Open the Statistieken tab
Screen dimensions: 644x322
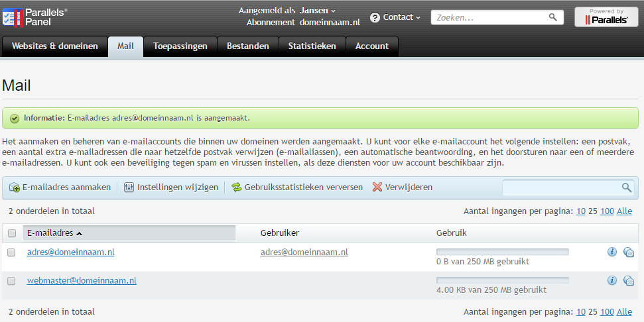(312, 46)
